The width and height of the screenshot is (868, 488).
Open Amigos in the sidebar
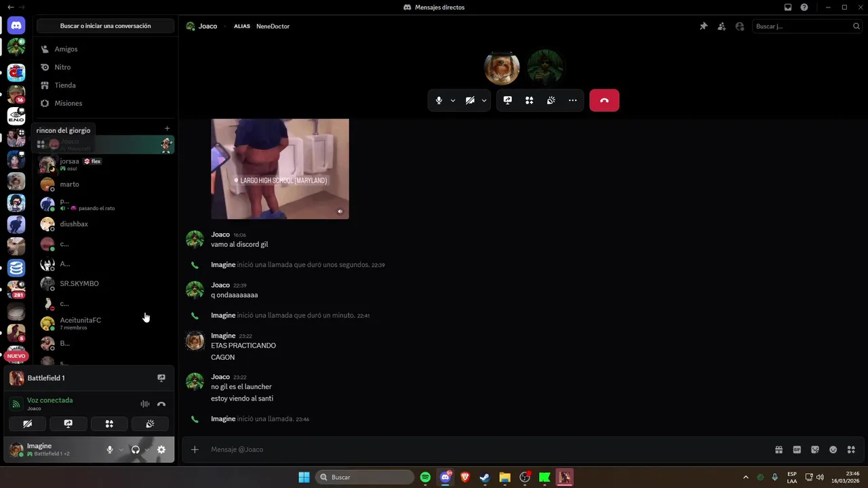click(x=106, y=49)
